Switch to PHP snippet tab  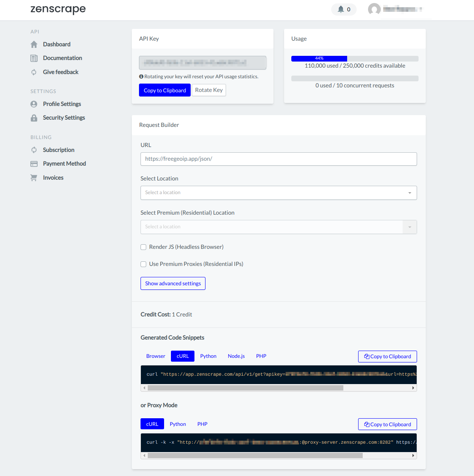(x=261, y=356)
